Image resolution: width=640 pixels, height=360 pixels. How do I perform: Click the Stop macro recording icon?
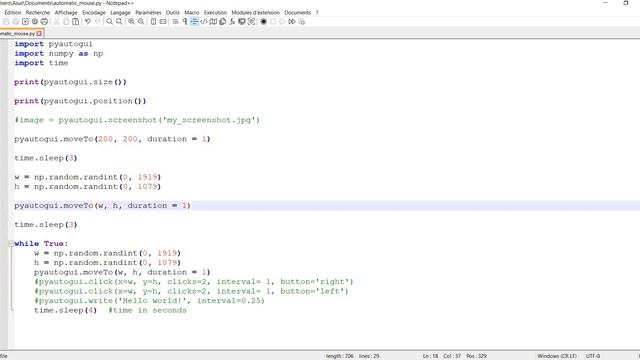pos(273,22)
